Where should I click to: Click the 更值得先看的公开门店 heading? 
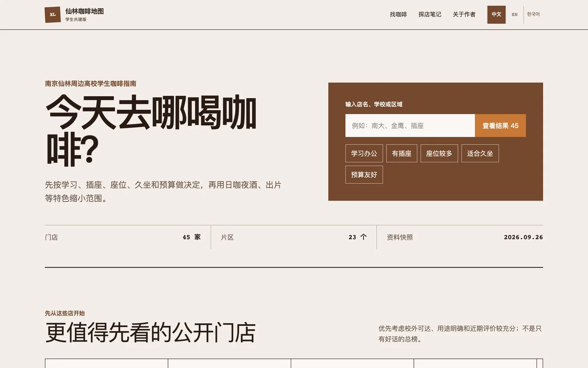pyautogui.click(x=150, y=333)
